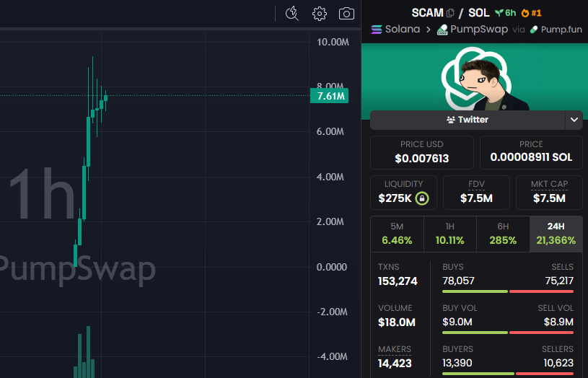Image resolution: width=588 pixels, height=378 pixels.
Task: Select the 5M timeframe tab
Action: tap(397, 234)
